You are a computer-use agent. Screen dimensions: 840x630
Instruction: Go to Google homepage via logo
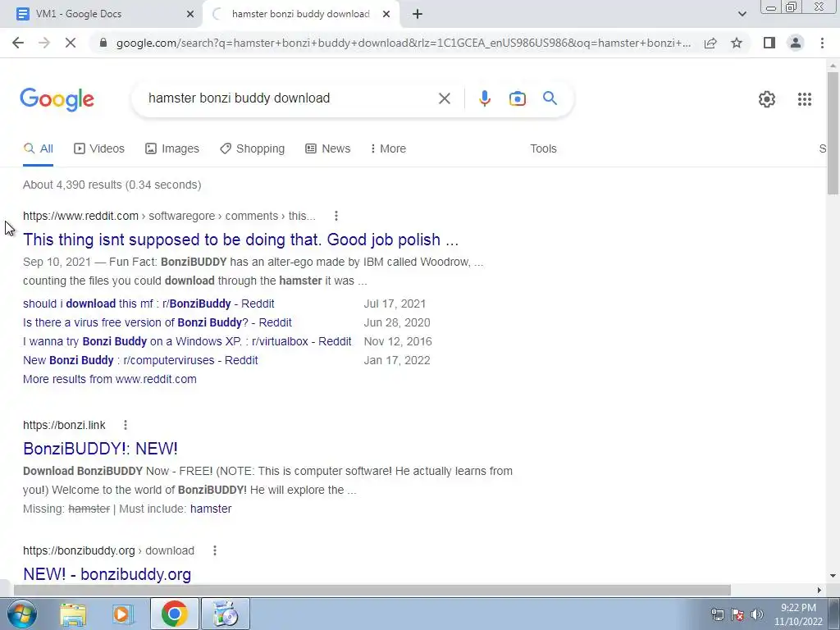coord(57,99)
